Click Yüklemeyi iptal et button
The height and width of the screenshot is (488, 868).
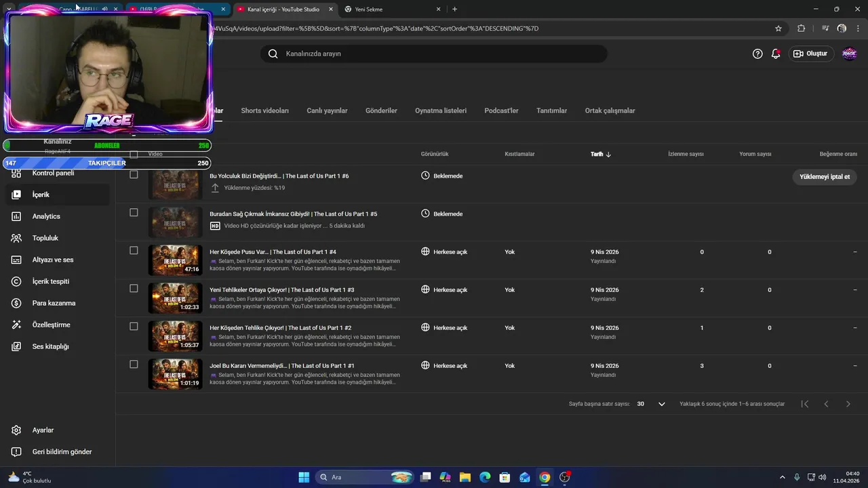click(x=825, y=177)
